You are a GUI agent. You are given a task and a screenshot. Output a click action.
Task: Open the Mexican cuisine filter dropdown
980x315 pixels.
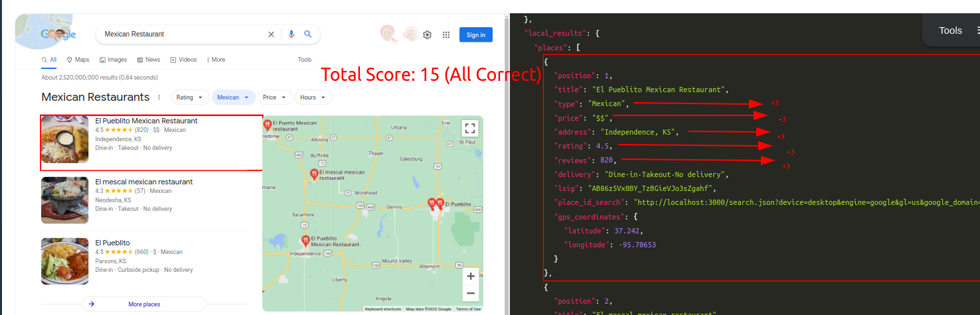[234, 97]
